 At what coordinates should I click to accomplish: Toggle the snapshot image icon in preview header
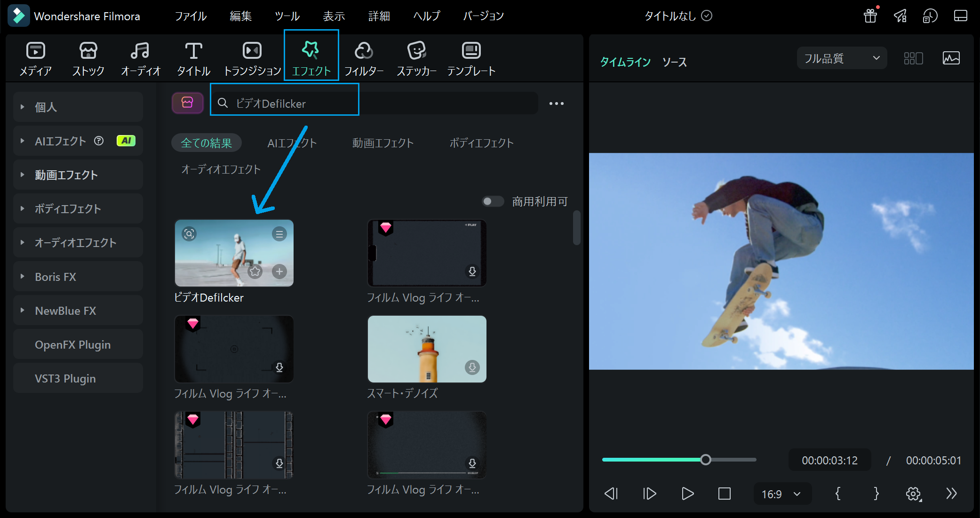pos(951,58)
